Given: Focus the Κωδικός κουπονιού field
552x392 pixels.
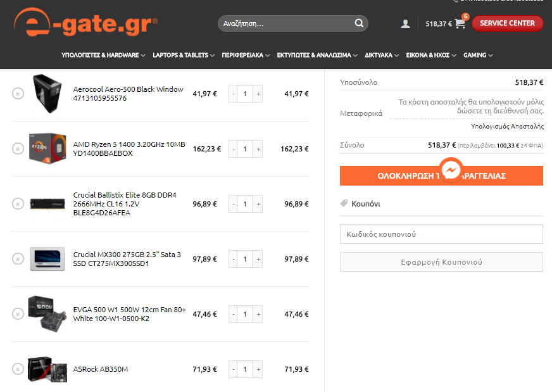Looking at the screenshot, I should 441,234.
